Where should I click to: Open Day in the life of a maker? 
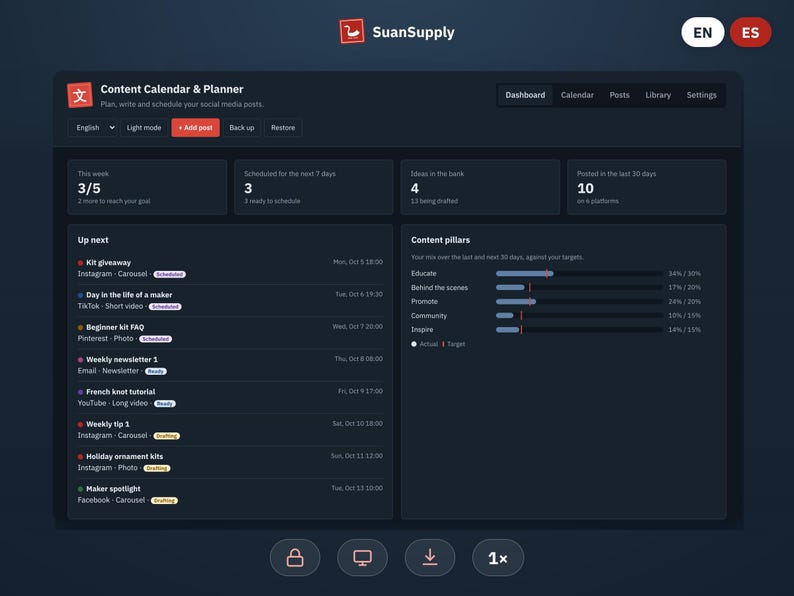pyautogui.click(x=230, y=300)
